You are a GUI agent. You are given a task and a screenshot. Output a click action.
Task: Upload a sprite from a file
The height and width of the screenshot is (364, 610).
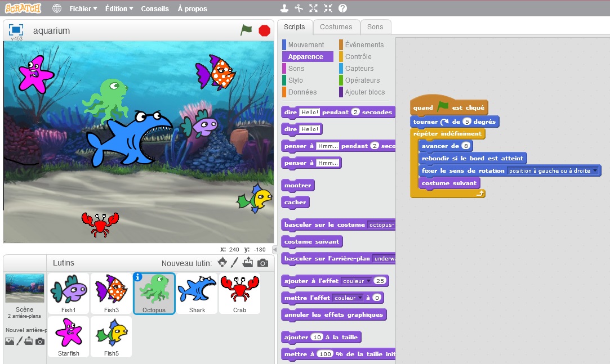coord(248,262)
